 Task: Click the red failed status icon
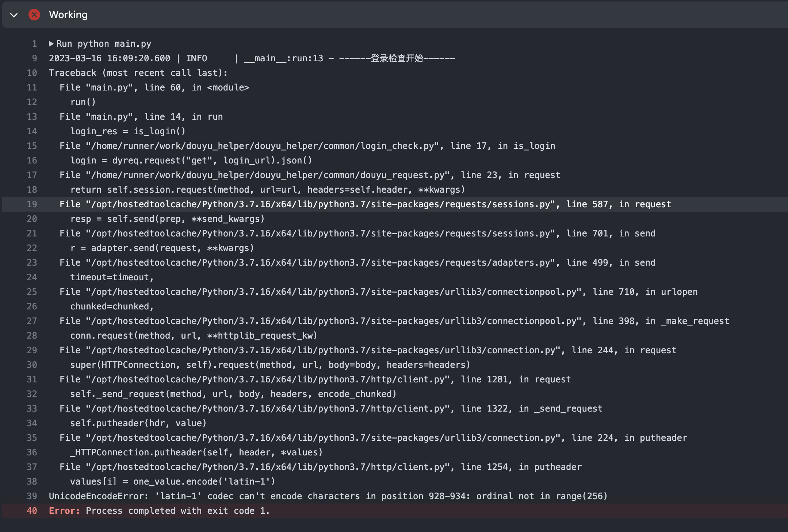click(34, 15)
